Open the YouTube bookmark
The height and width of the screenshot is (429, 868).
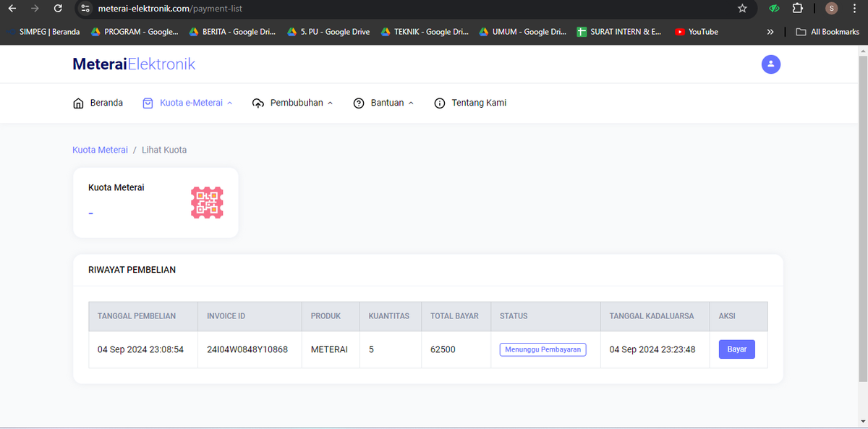click(x=697, y=32)
